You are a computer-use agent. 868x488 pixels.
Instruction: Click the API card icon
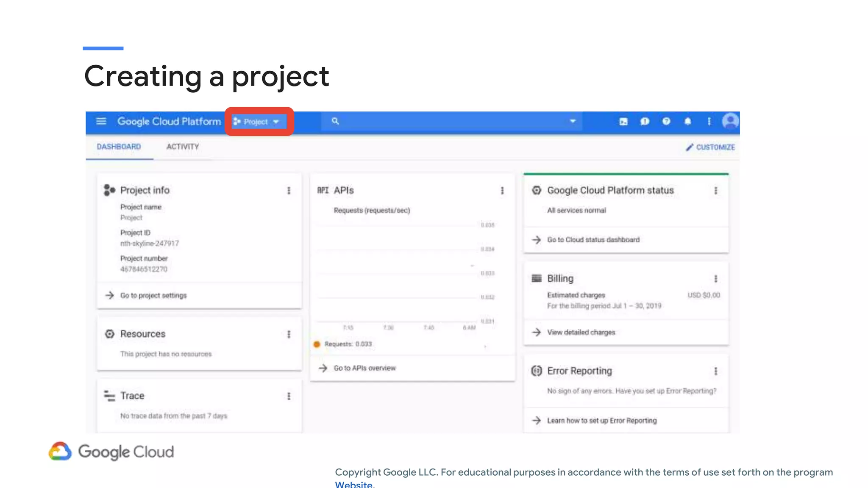[x=323, y=190]
